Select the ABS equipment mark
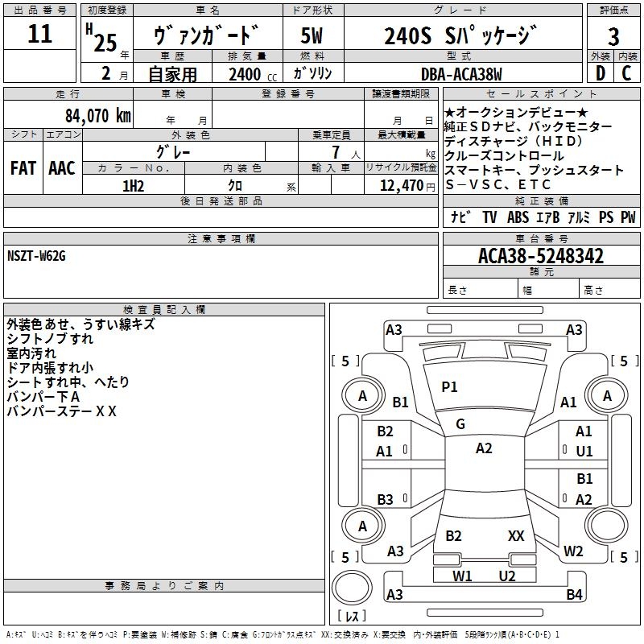This screenshot has width=644, height=644. pos(518,217)
